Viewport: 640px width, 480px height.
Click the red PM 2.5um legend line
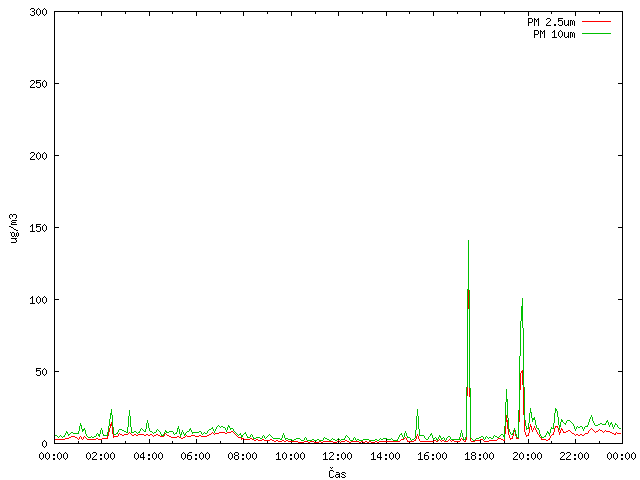coord(596,22)
